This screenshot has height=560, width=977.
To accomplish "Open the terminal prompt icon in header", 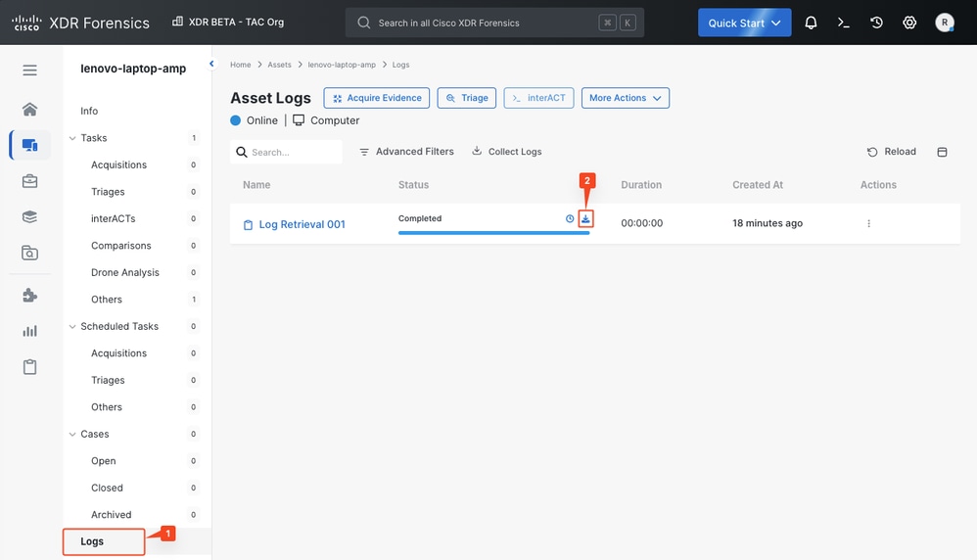I will click(x=843, y=23).
